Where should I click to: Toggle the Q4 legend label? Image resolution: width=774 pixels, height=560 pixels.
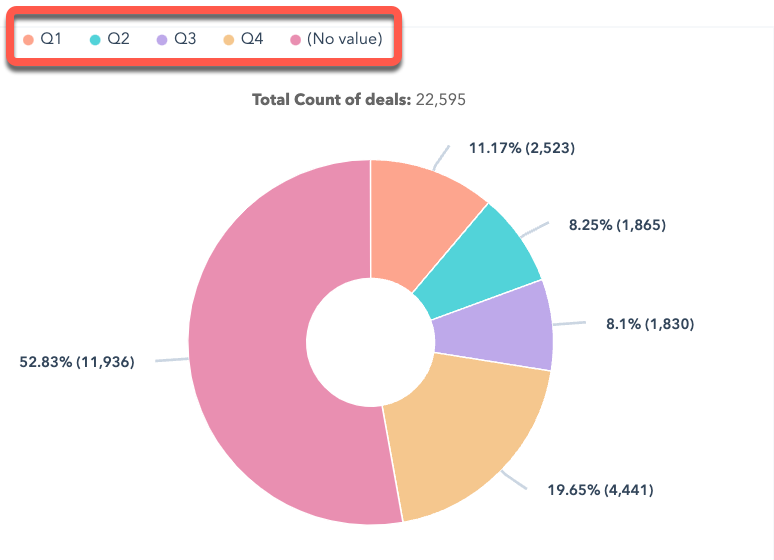click(x=252, y=39)
